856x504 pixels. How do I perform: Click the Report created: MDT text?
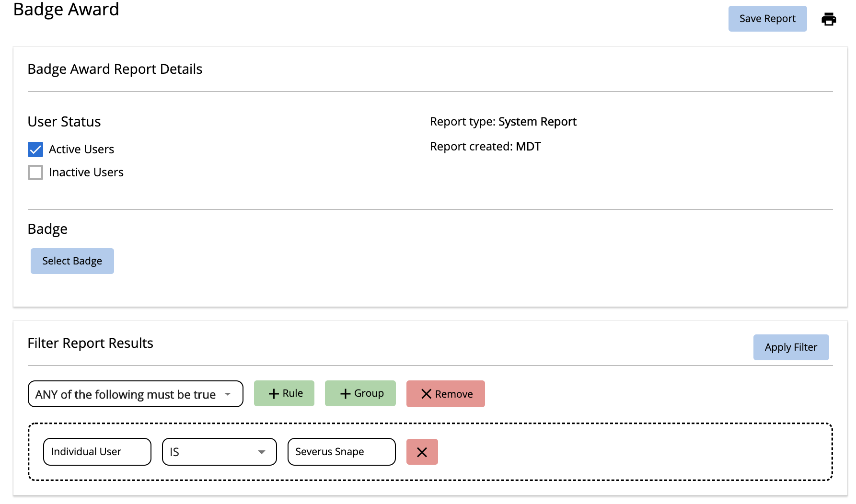click(486, 147)
